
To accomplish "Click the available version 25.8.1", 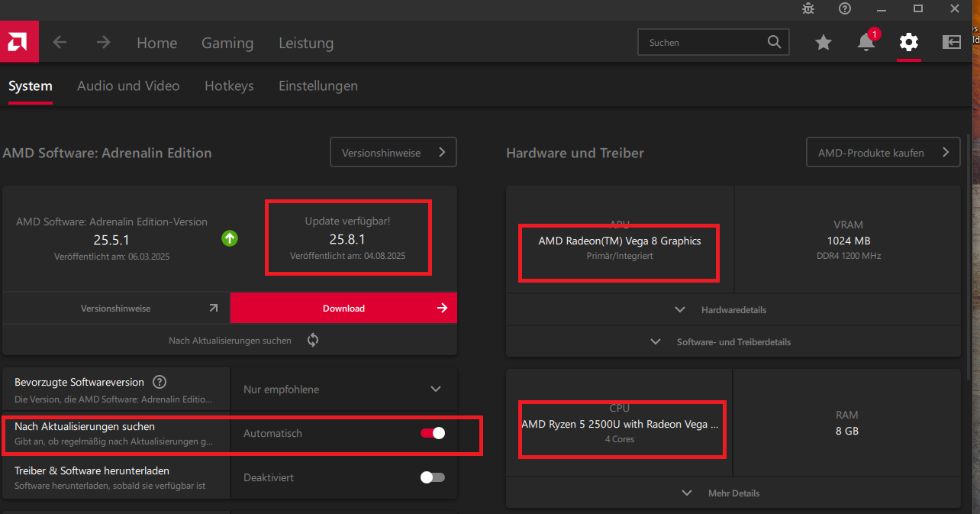I will click(348, 239).
